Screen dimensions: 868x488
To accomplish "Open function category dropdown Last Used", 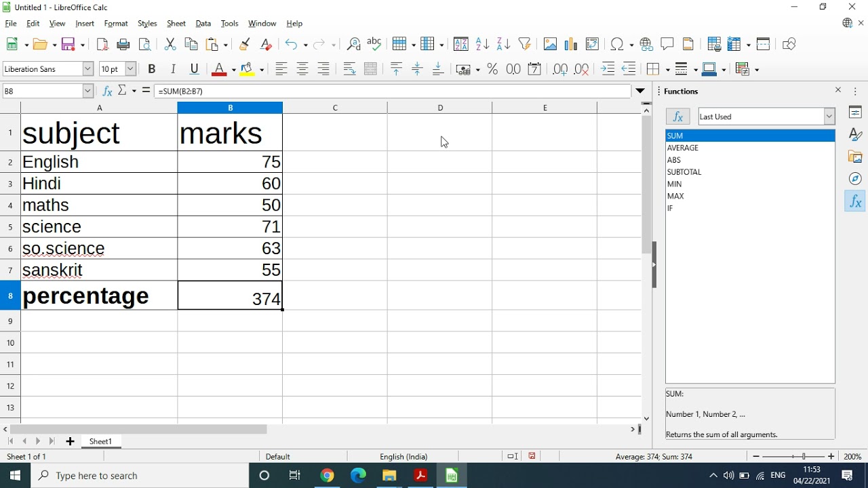I will (829, 117).
